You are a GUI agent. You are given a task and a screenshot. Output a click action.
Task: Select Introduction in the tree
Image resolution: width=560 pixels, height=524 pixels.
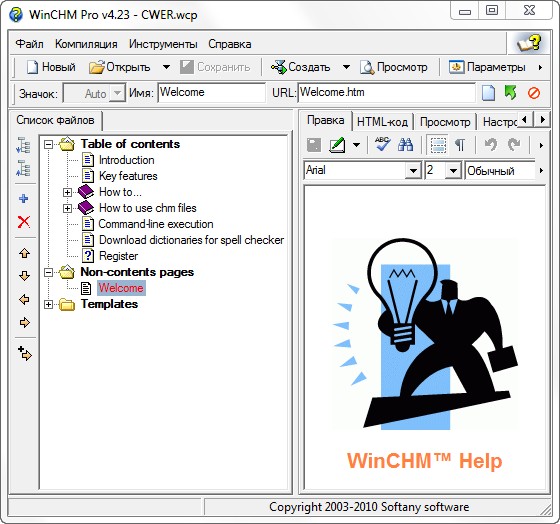coord(126,160)
